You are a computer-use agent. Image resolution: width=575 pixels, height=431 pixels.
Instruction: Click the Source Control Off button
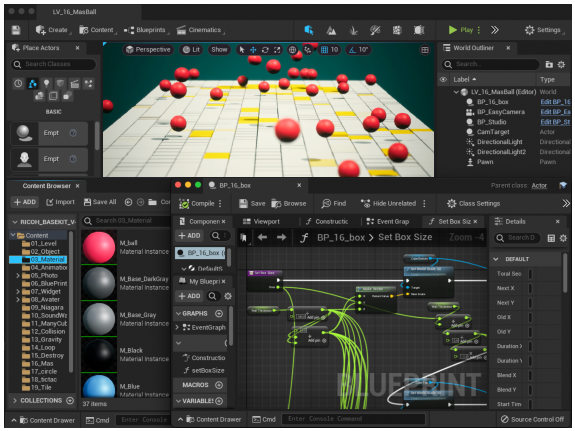(x=532, y=419)
